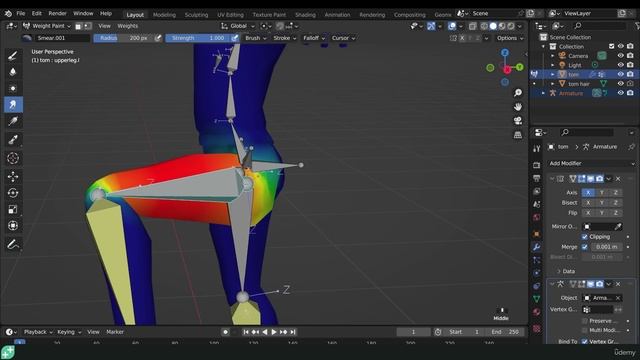The height and width of the screenshot is (360, 640).
Task: Click the End frame 250 field
Action: (x=505, y=332)
